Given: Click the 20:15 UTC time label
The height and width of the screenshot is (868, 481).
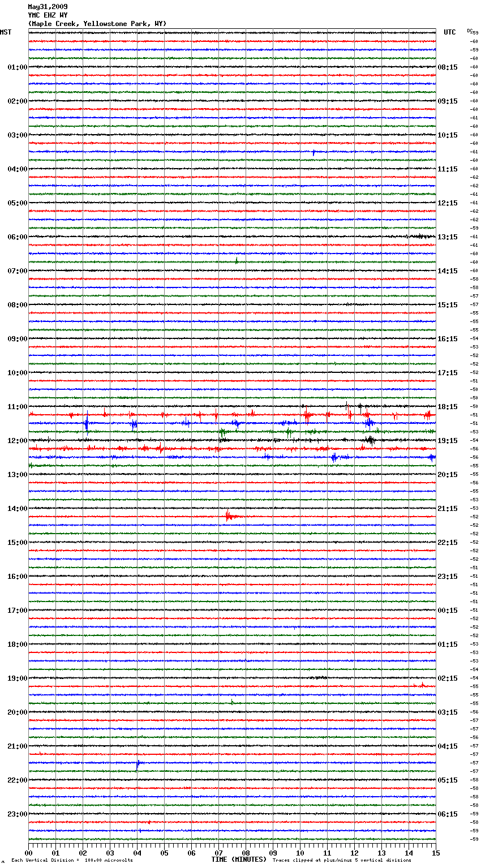Looking at the screenshot, I should pyautogui.click(x=448, y=475).
